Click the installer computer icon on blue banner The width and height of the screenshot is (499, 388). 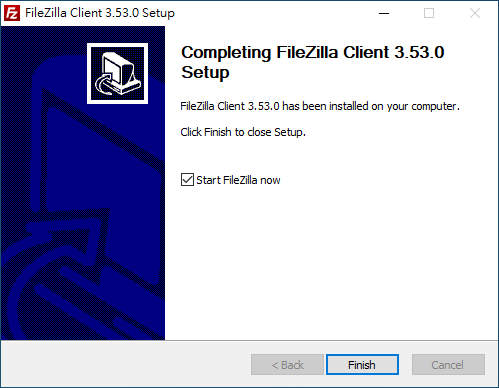(x=117, y=73)
